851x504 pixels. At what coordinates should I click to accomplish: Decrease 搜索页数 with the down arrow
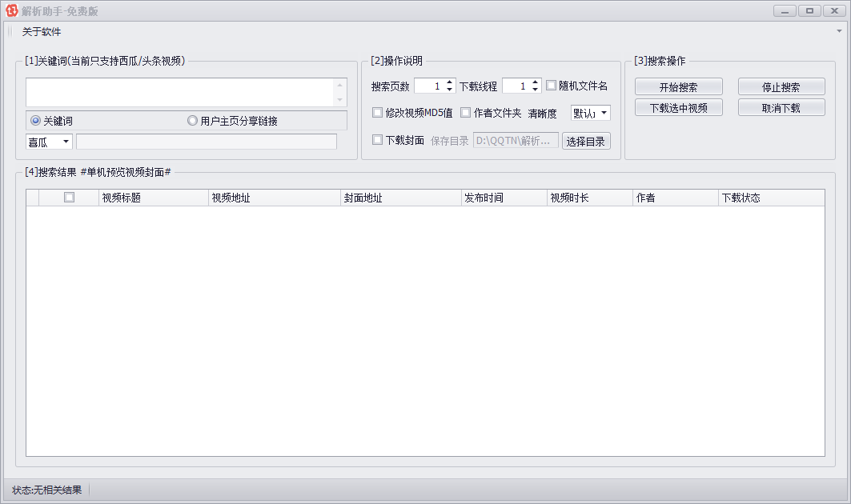(449, 89)
